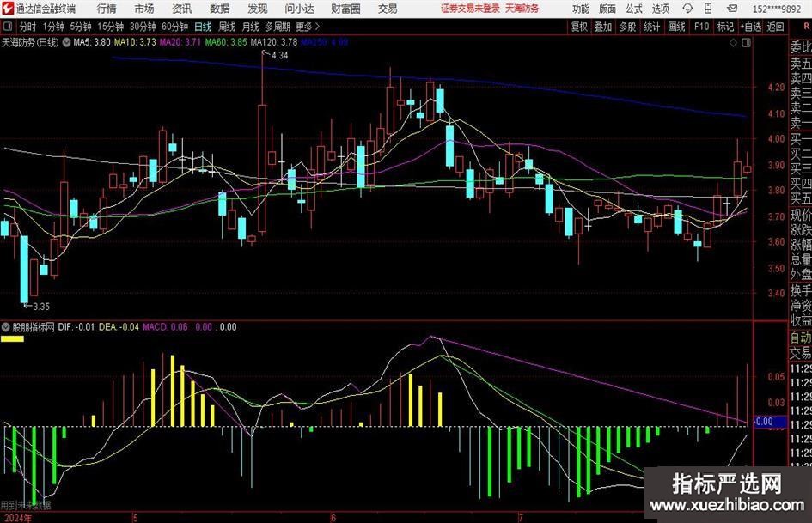This screenshot has width=812, height=523.
Task: Toggle the left panel icon beside 分时
Action: (7, 27)
